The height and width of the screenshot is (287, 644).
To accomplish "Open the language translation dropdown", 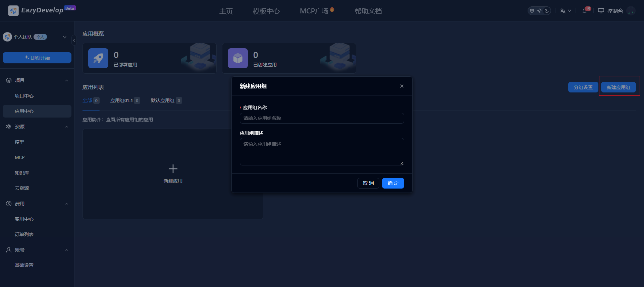I will click(566, 11).
